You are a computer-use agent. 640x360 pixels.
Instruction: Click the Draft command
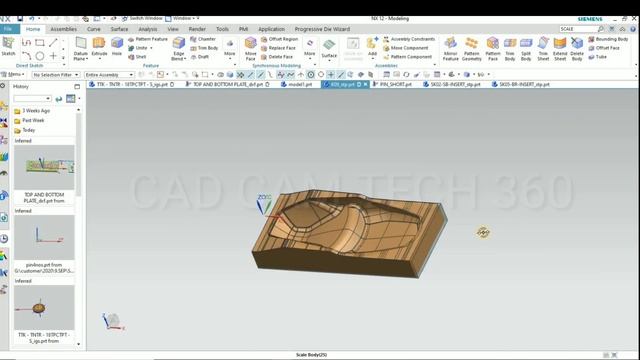tap(200, 57)
